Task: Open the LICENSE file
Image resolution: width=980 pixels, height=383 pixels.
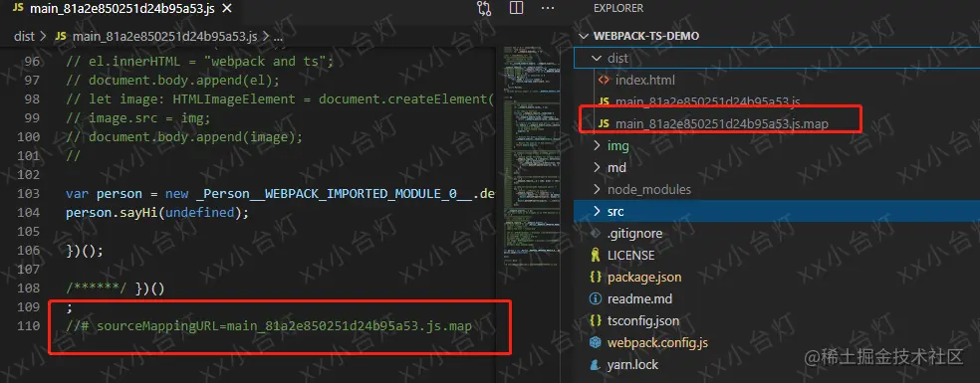Action: (x=631, y=255)
